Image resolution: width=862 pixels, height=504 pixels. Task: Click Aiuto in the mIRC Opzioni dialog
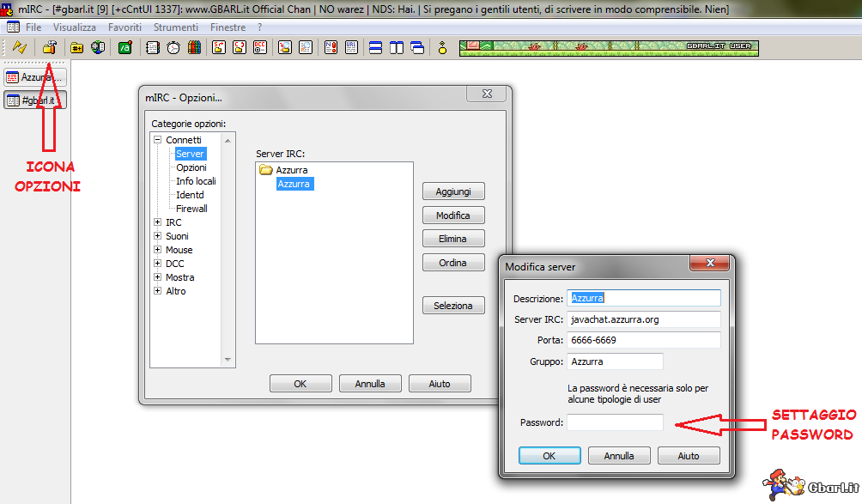pyautogui.click(x=440, y=384)
